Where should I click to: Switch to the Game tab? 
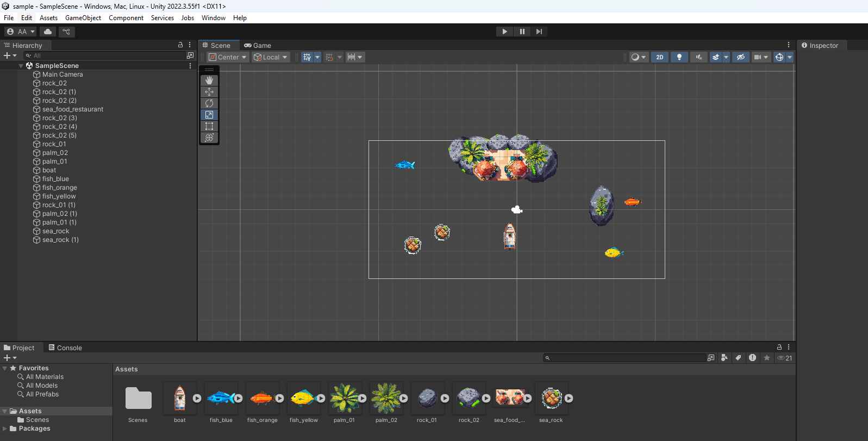pyautogui.click(x=258, y=46)
